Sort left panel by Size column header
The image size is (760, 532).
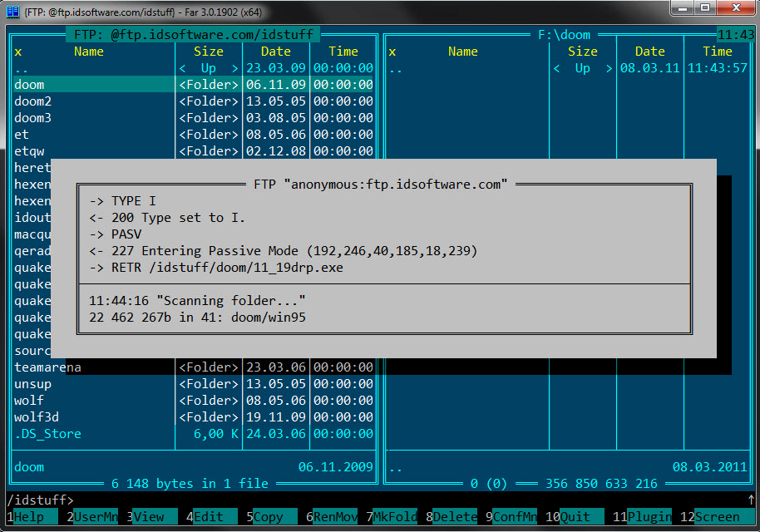tap(209, 52)
